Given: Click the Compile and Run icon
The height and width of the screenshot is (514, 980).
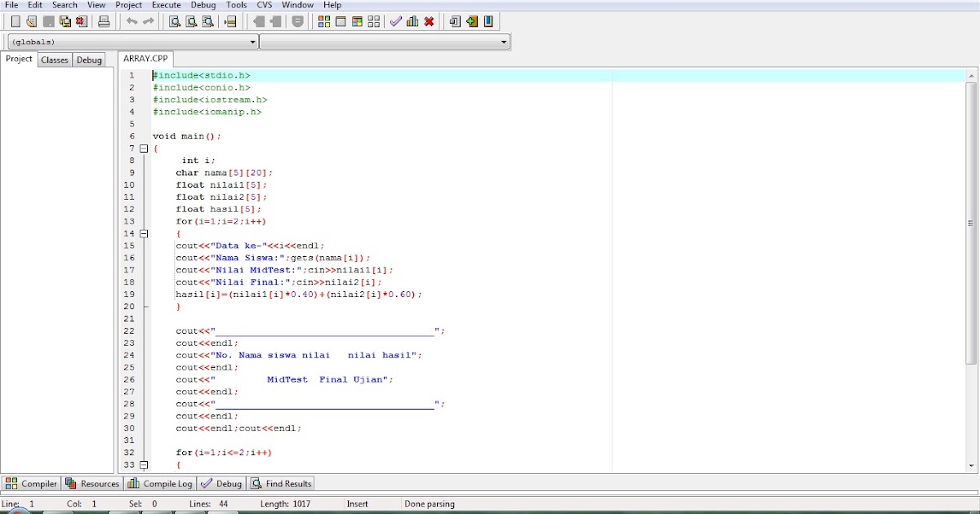Looking at the screenshot, I should click(357, 21).
